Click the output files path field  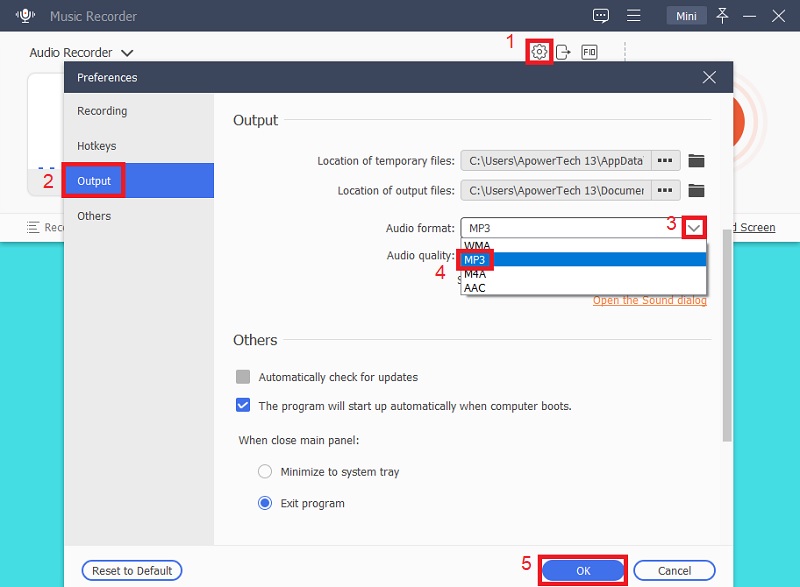pyautogui.click(x=556, y=190)
